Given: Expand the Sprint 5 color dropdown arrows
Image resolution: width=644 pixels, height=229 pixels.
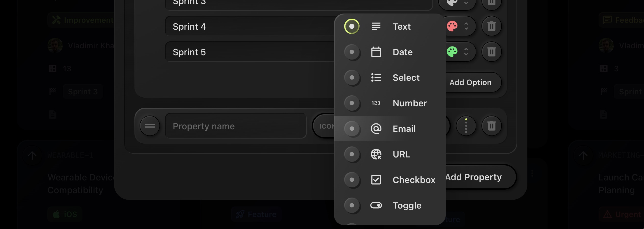Looking at the screenshot, I should tap(466, 52).
